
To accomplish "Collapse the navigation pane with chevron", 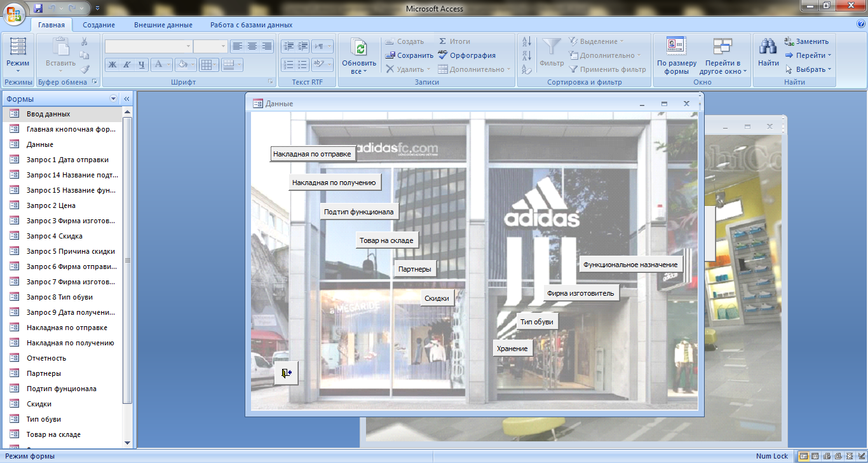I will tap(126, 99).
